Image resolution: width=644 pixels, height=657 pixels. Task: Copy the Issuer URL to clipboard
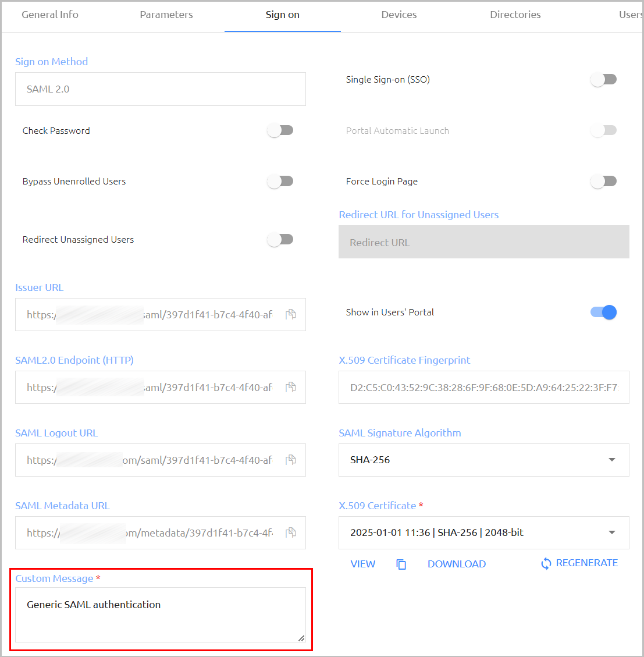coord(291,314)
